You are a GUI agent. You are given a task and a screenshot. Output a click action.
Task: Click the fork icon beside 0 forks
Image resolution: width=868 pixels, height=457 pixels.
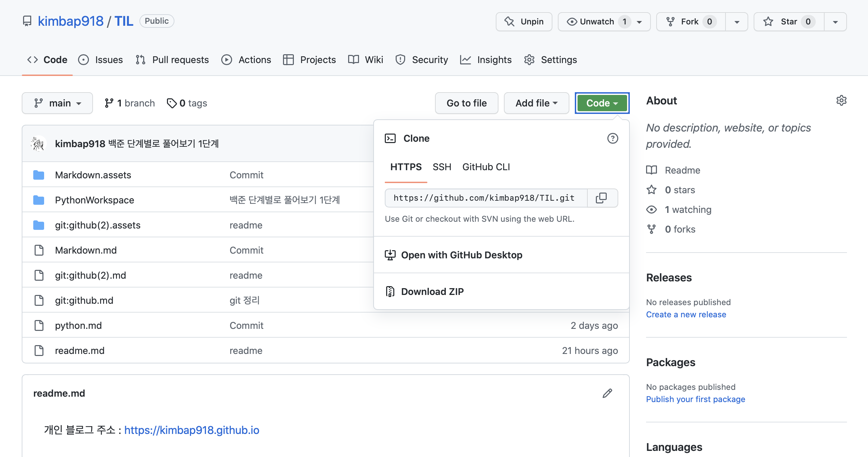(652, 229)
